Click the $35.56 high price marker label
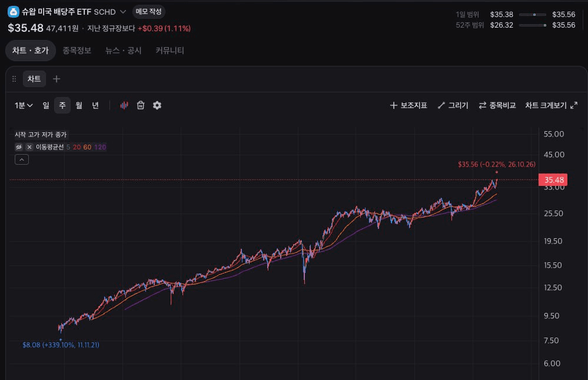The image size is (588, 380). click(497, 164)
